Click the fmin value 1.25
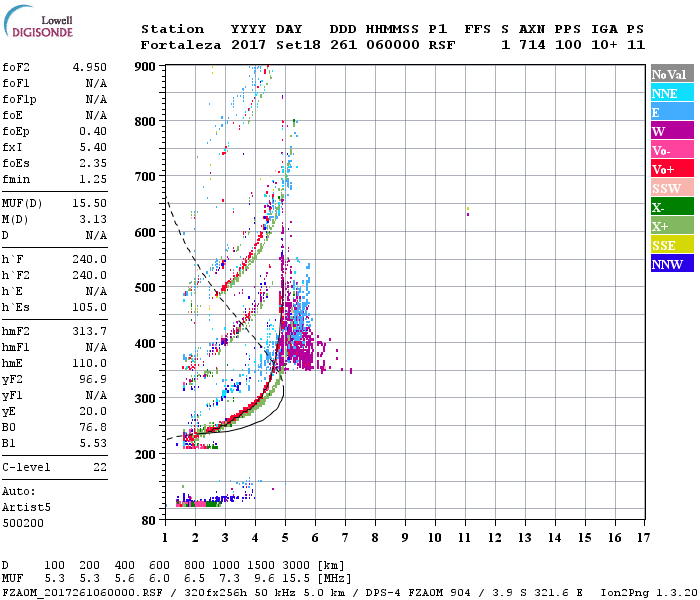Screen dimensions: 700x600 93,179
